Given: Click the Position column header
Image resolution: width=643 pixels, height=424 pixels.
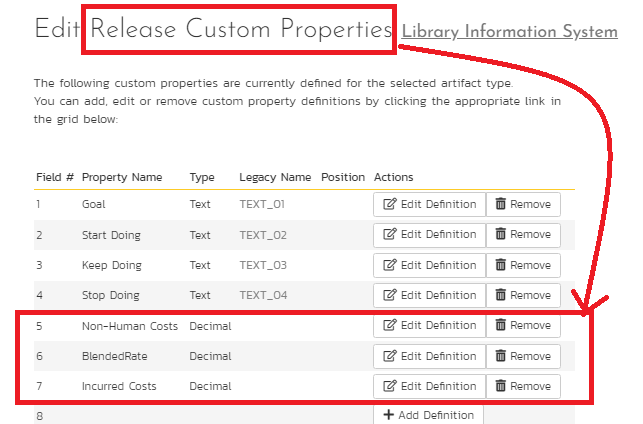Looking at the screenshot, I should click(343, 177).
